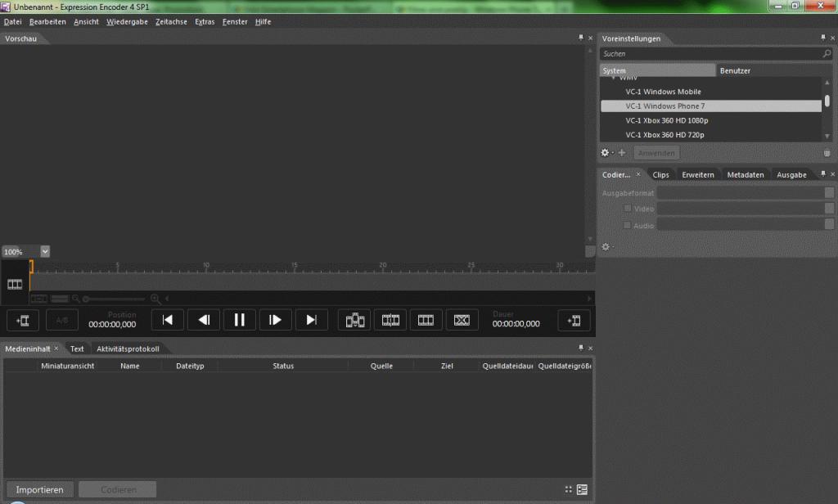The image size is (838, 504).
Task: Switch to the Metadaten tab
Action: point(746,175)
